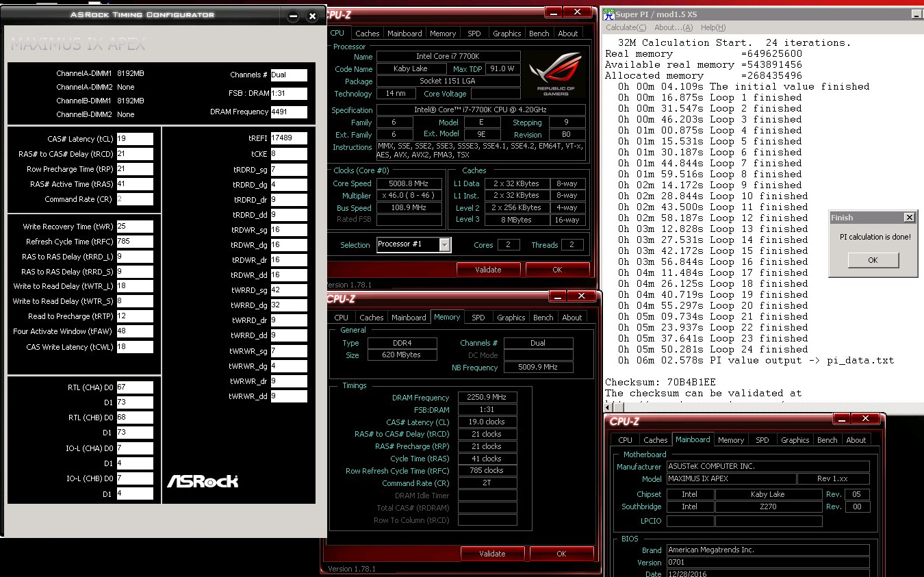Click the CAS Write Latency (tCWL) field
Screen dimensions: 924x577
coord(135,347)
